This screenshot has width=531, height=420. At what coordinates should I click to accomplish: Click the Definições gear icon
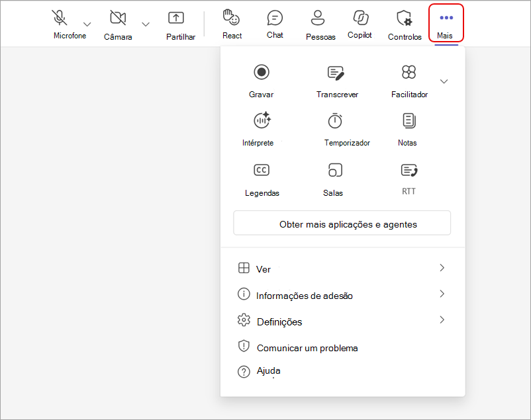[244, 320]
